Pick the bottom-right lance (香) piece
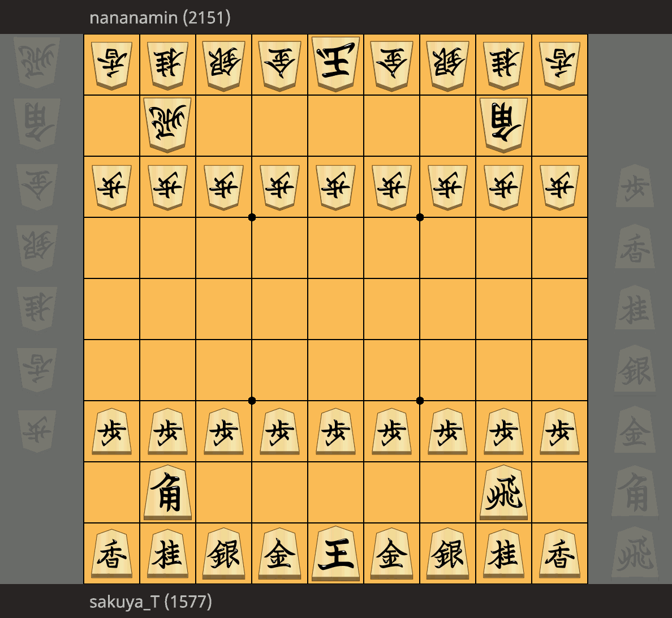The image size is (672, 618). click(x=559, y=553)
